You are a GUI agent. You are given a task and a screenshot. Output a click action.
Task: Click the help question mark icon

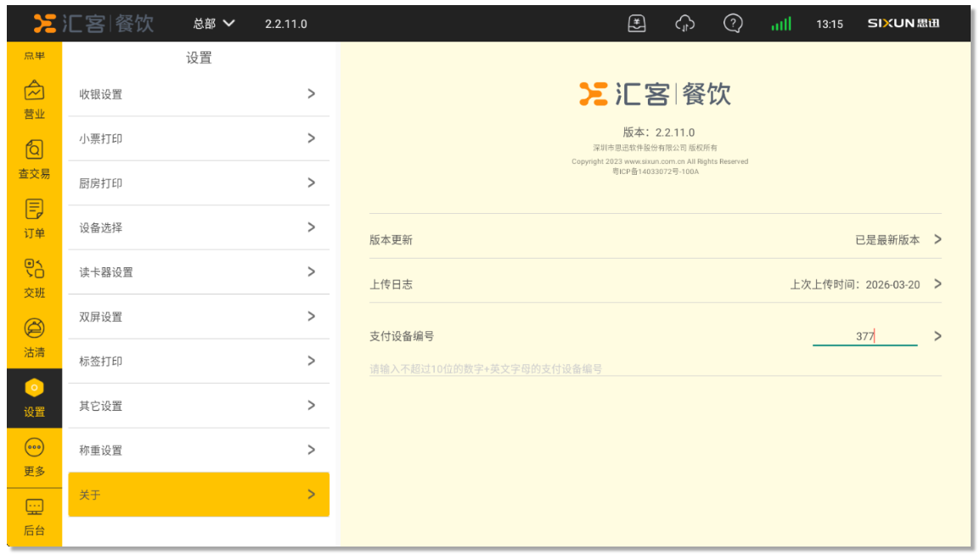pyautogui.click(x=733, y=24)
